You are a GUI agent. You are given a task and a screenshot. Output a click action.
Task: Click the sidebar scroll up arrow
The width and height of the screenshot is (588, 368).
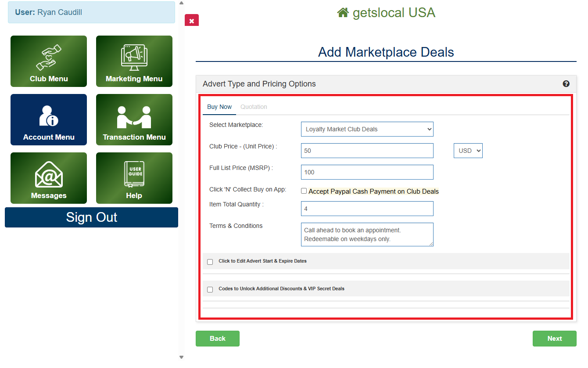182,3
